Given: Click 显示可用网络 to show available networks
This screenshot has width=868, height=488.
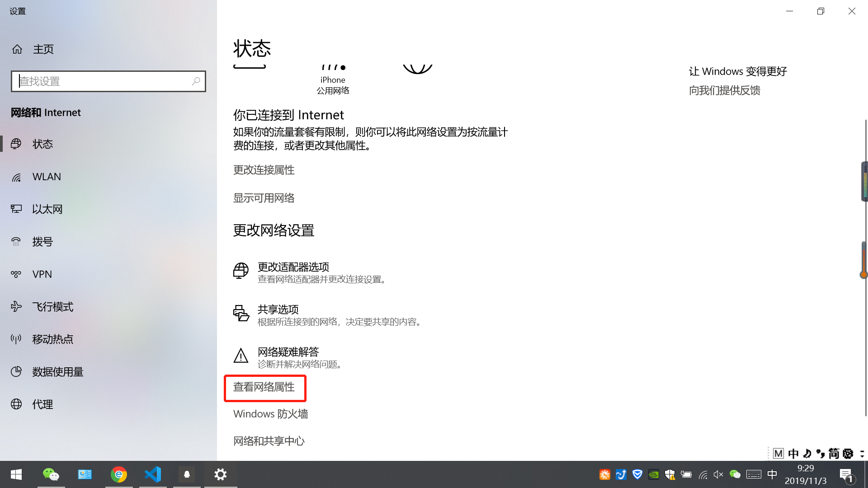Looking at the screenshot, I should coord(264,197).
